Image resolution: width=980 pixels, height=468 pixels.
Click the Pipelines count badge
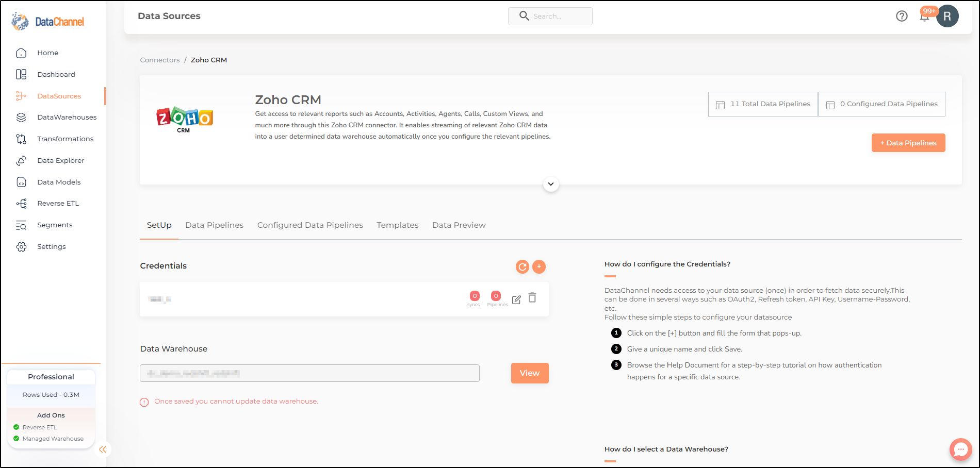(496, 296)
